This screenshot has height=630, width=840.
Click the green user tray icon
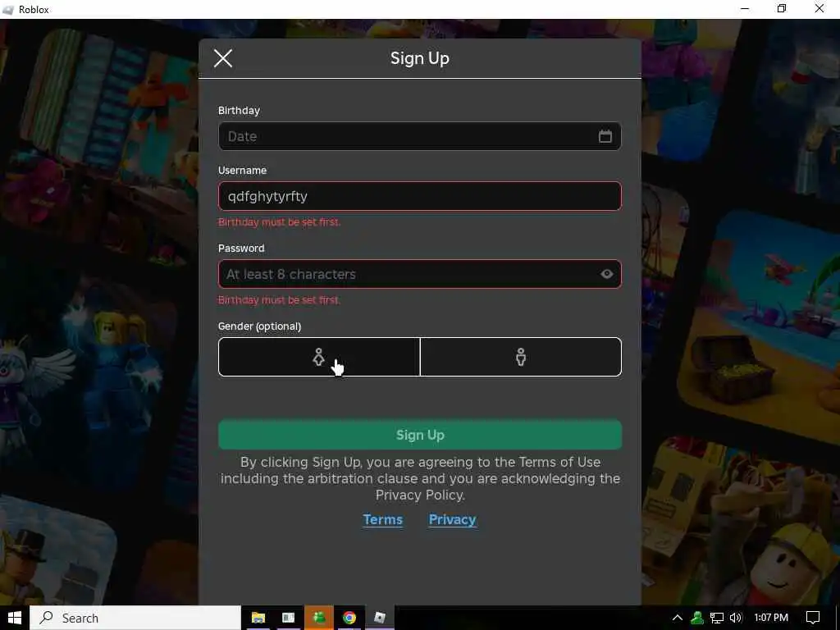point(697,618)
